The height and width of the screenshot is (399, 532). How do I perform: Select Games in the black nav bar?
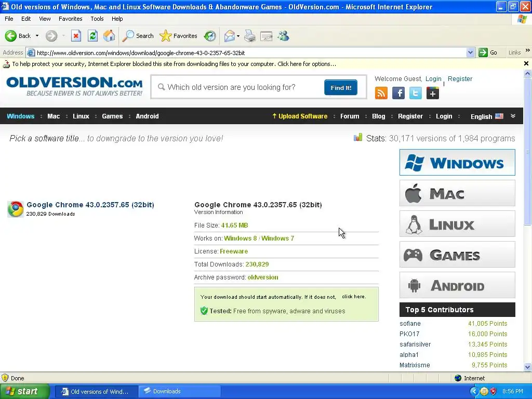point(112,116)
